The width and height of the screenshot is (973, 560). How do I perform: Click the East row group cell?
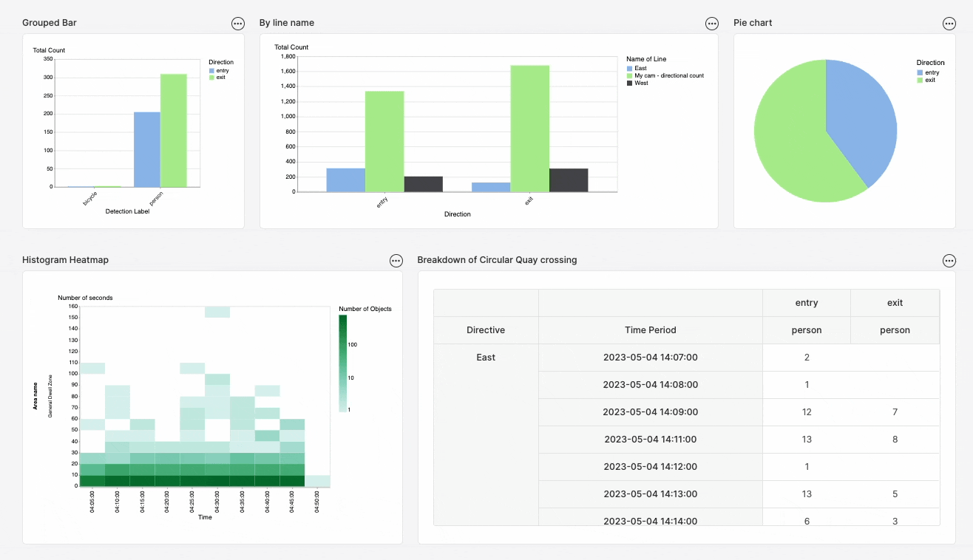click(x=486, y=358)
